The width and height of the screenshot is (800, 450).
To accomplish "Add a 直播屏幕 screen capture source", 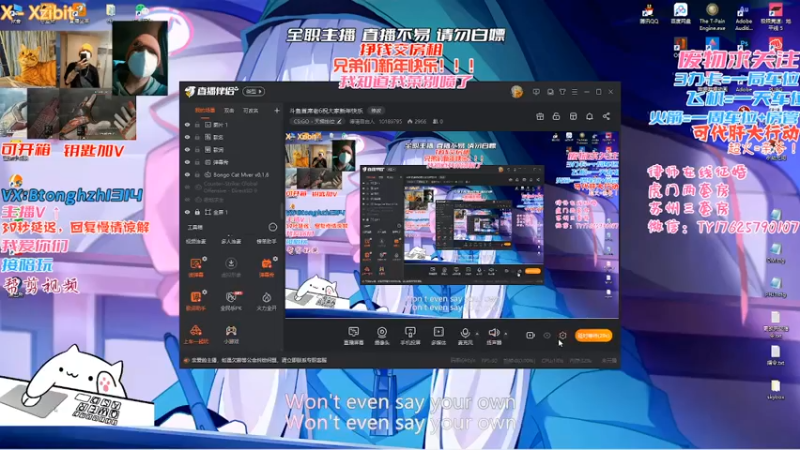I will pyautogui.click(x=353, y=336).
